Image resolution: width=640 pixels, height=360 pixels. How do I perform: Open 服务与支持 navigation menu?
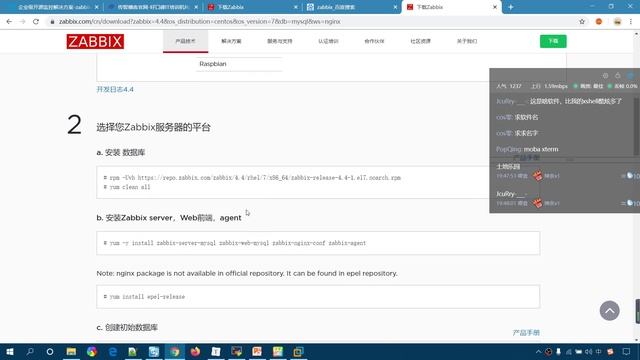pos(280,41)
